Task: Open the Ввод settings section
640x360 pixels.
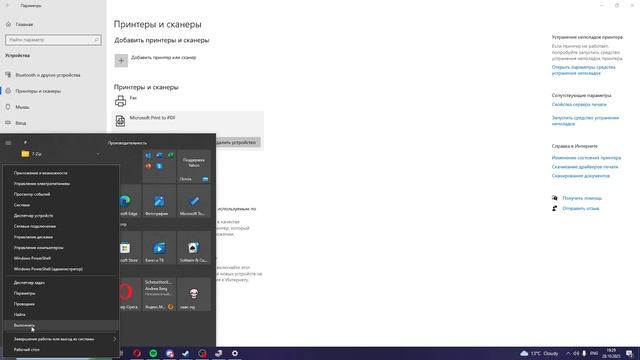Action: point(53,123)
